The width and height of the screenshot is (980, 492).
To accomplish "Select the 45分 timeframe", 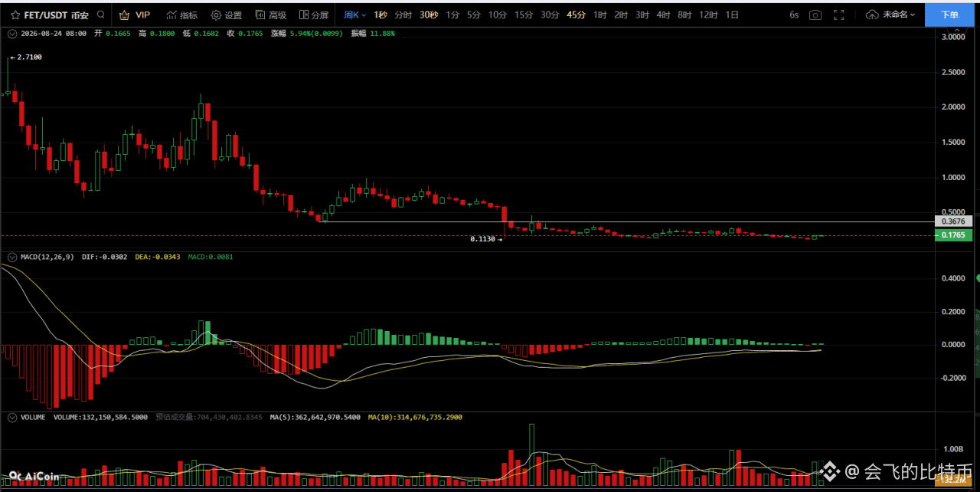I will pos(576,15).
